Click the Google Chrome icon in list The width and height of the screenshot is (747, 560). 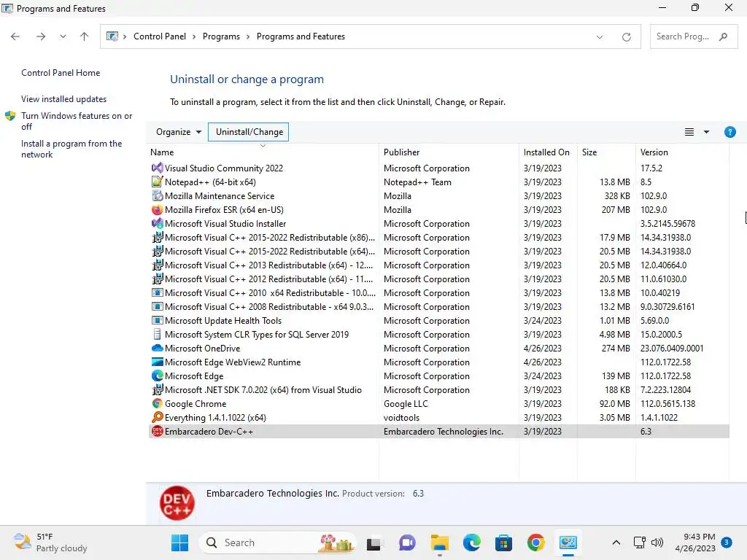tap(157, 403)
